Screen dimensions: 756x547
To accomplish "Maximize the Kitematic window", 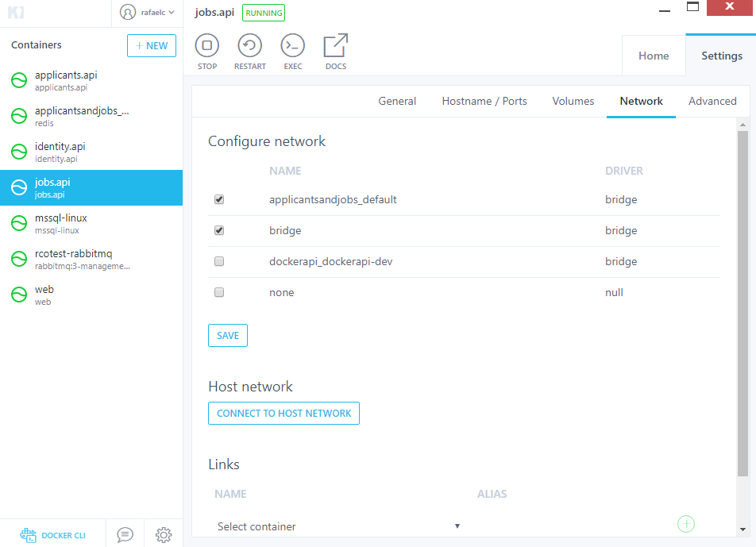I will 692,6.
